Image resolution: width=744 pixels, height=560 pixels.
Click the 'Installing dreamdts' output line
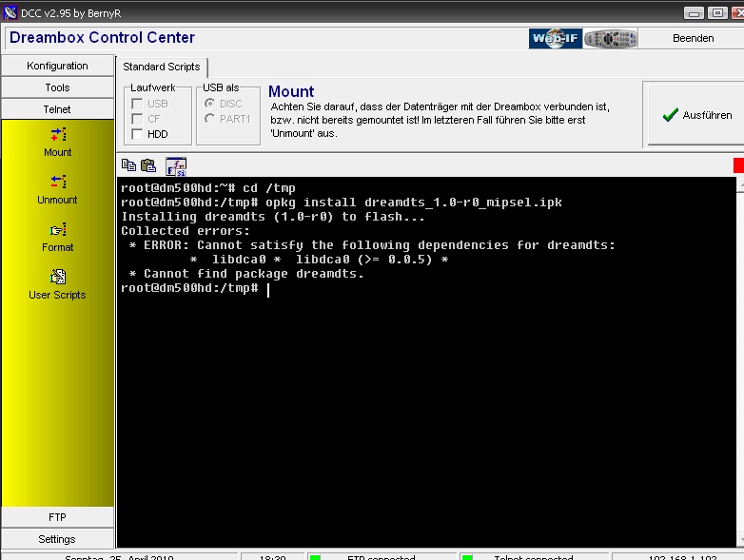[273, 217]
